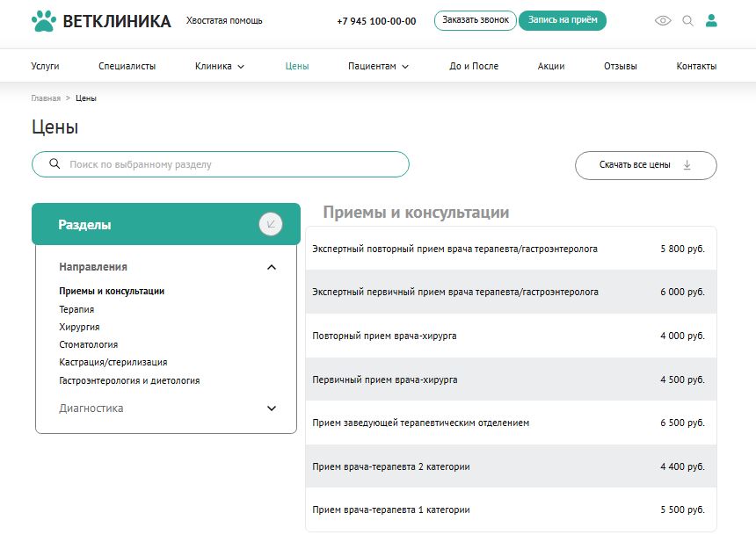Click price 4 400 руб.
This screenshot has height=535, width=756.
coord(682,466)
